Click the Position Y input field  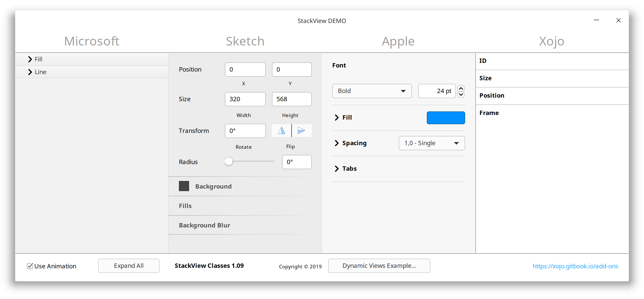pyautogui.click(x=292, y=70)
